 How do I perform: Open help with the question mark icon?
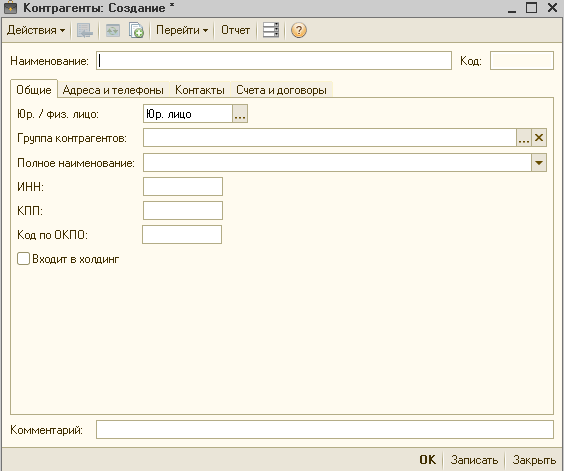(x=299, y=30)
